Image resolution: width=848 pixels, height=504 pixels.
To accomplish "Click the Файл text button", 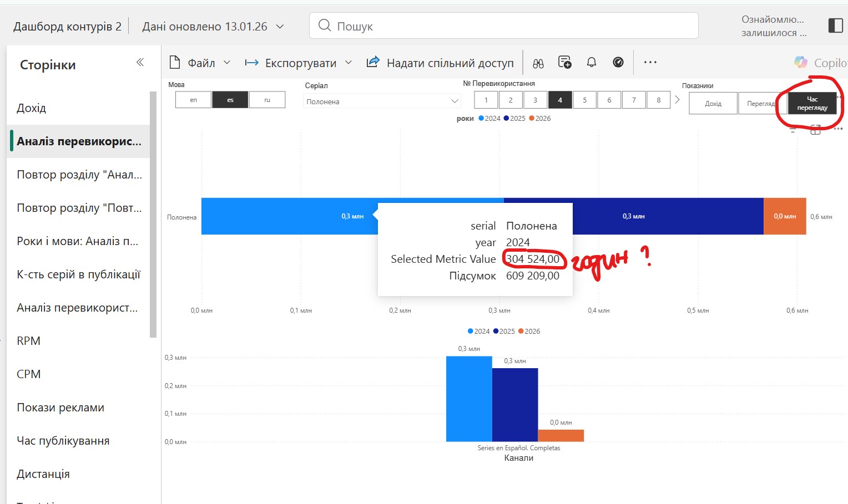I will pos(201,63).
